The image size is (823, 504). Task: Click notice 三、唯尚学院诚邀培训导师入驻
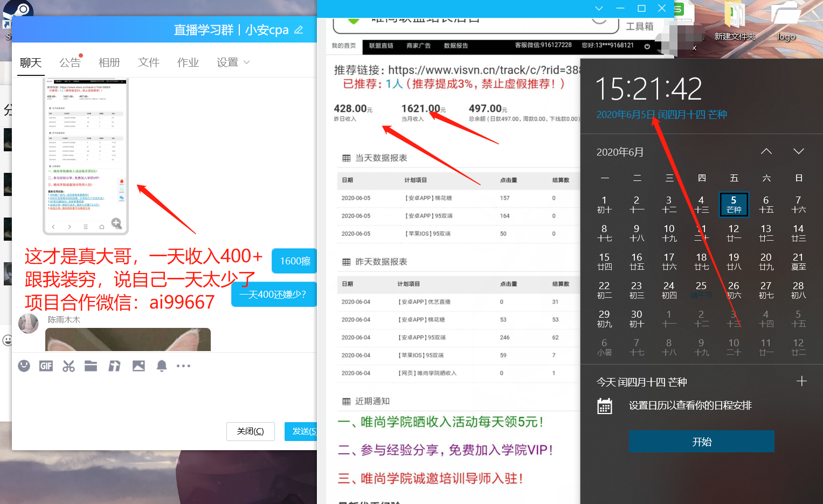(x=431, y=478)
